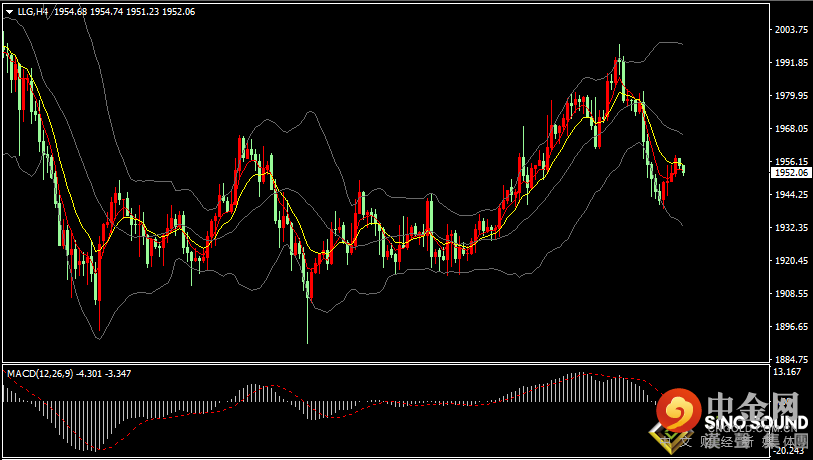Click the OHLC values 1954.68 1954.74 1951.23 1952.06
Screen dimensions: 813x460
pos(124,12)
